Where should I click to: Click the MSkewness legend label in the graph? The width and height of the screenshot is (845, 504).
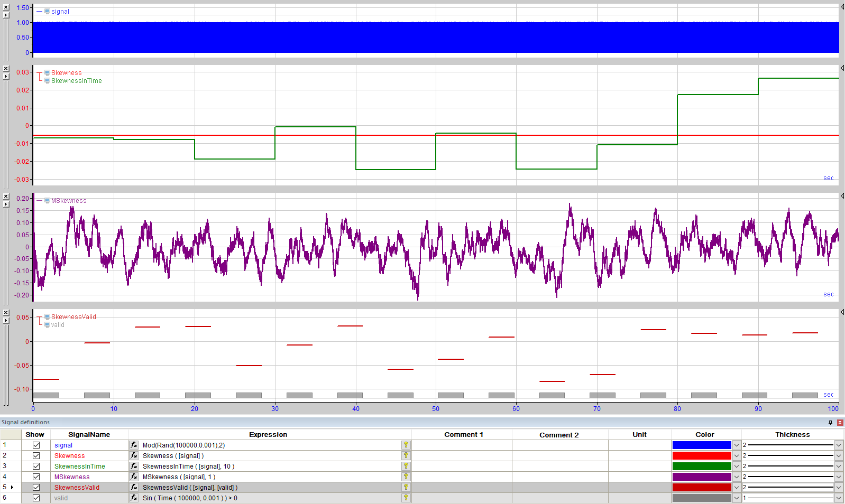coord(69,201)
